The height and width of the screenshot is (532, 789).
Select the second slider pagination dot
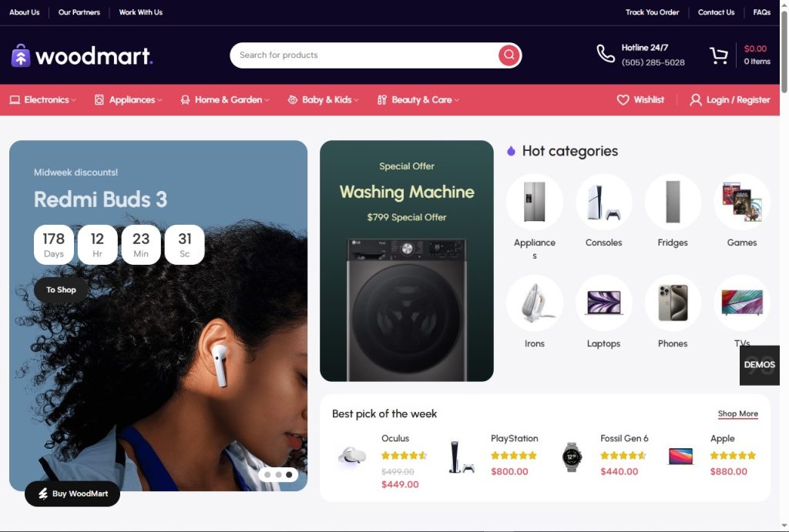point(278,475)
